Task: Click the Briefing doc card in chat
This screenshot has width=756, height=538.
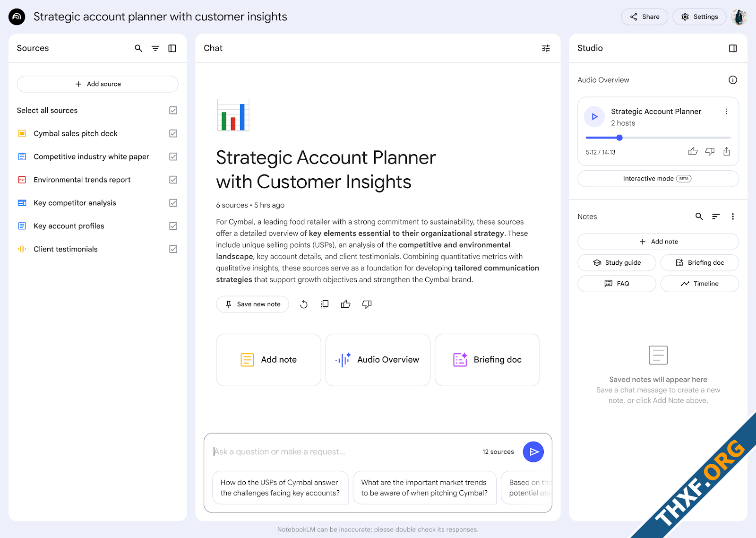Action: click(x=487, y=360)
